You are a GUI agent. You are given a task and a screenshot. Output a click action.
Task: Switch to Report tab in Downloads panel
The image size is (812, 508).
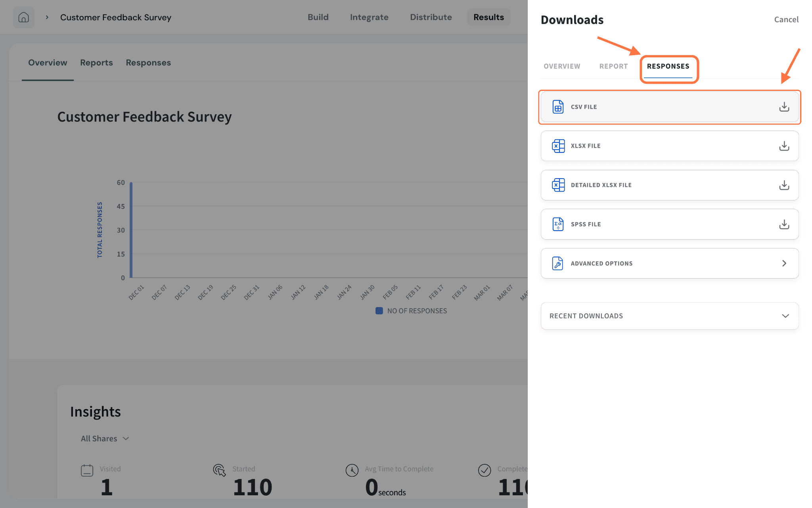(613, 66)
